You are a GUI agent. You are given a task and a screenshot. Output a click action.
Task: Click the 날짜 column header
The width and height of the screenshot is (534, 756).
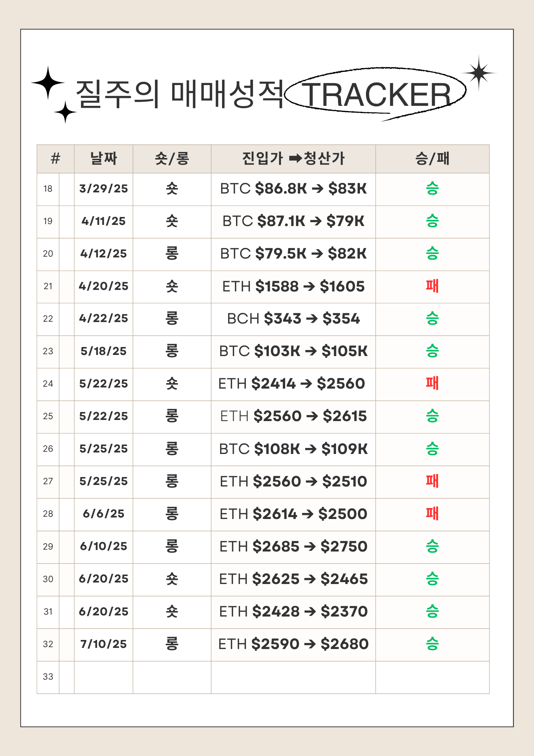pos(103,159)
